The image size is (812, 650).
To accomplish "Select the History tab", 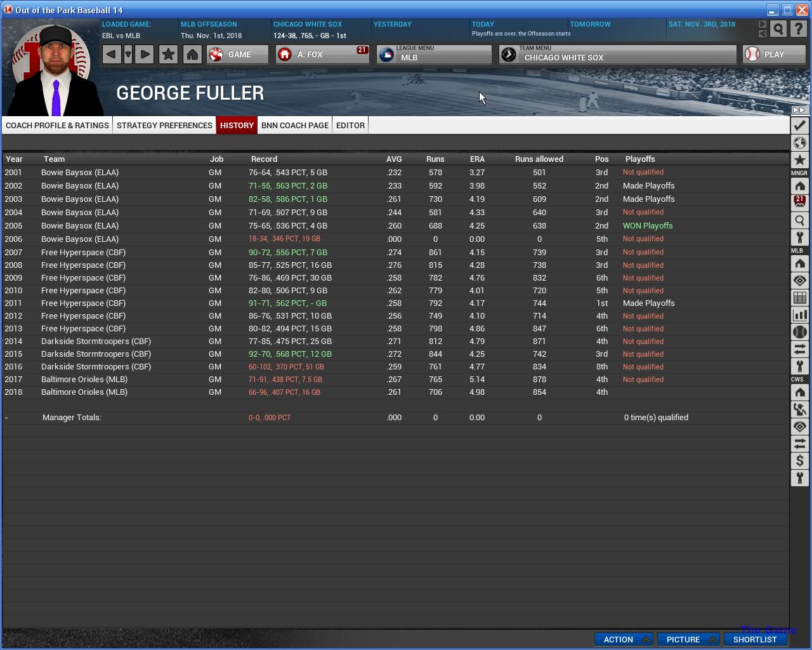I will 237,125.
